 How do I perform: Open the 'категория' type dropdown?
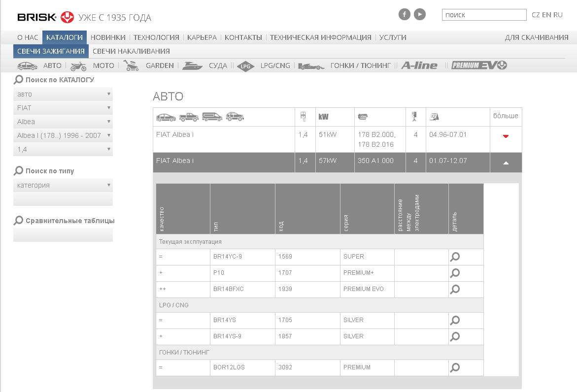[x=63, y=185]
